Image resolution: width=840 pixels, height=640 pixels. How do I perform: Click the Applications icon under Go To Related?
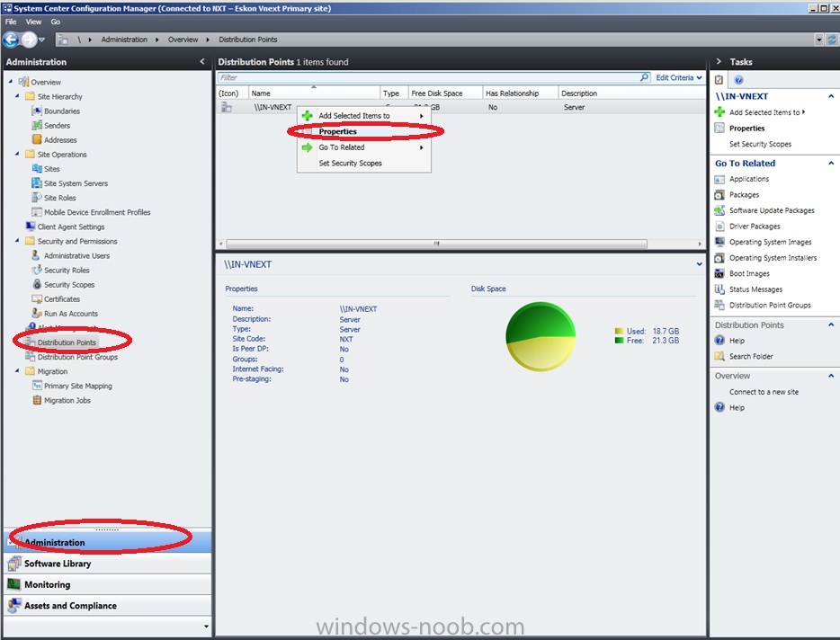click(x=719, y=179)
